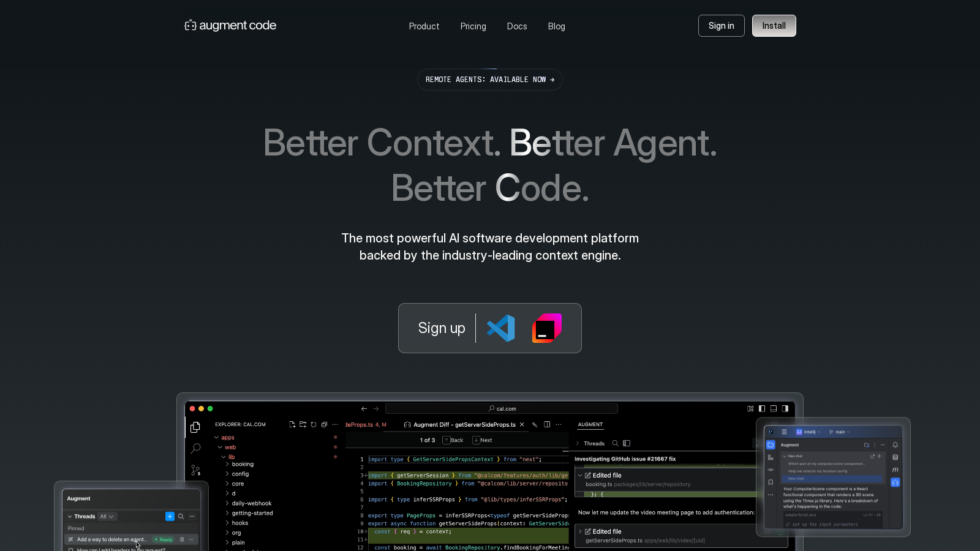This screenshot has height=551, width=980.
Task: Click the New File icon in Explorer header
Action: click(293, 425)
